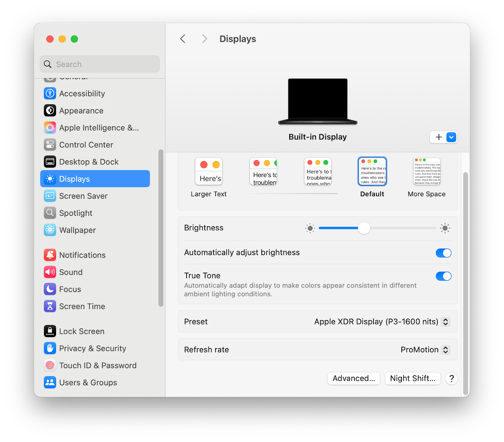Click the Search input field
The image size is (504, 442).
[x=100, y=64]
